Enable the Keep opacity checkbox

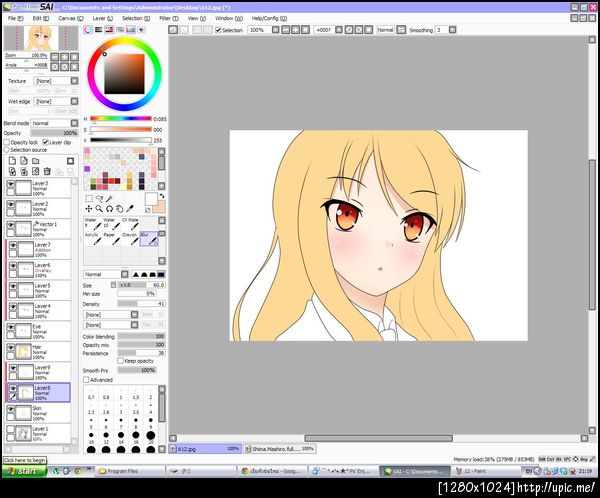(121, 361)
